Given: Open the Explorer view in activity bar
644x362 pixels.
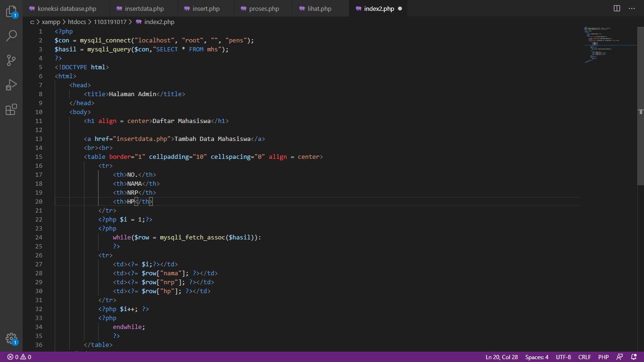Looking at the screenshot, I should pyautogui.click(x=11, y=12).
